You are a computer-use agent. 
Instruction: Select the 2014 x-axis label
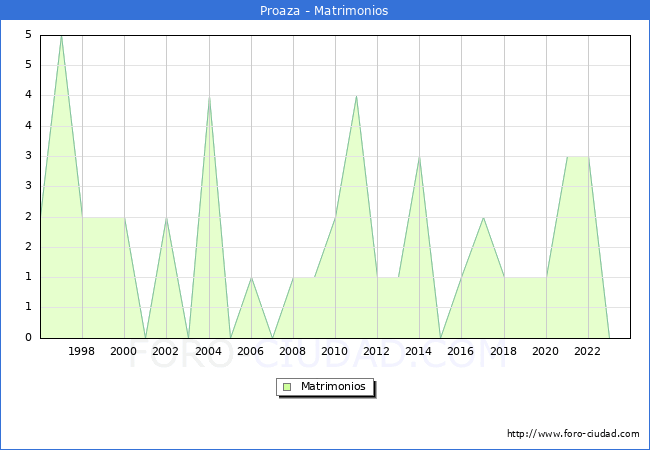(x=419, y=351)
